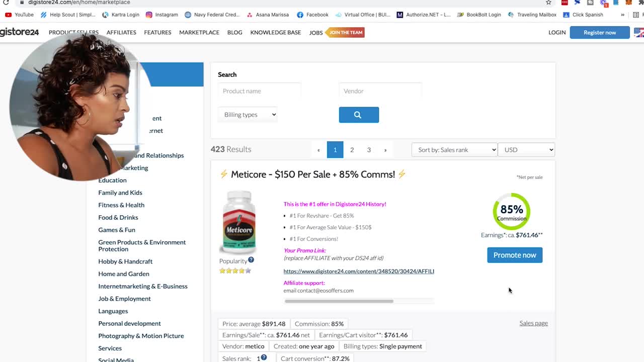Select the Internetmarketing & E-Business category
This screenshot has height=362, width=644.
click(x=143, y=286)
